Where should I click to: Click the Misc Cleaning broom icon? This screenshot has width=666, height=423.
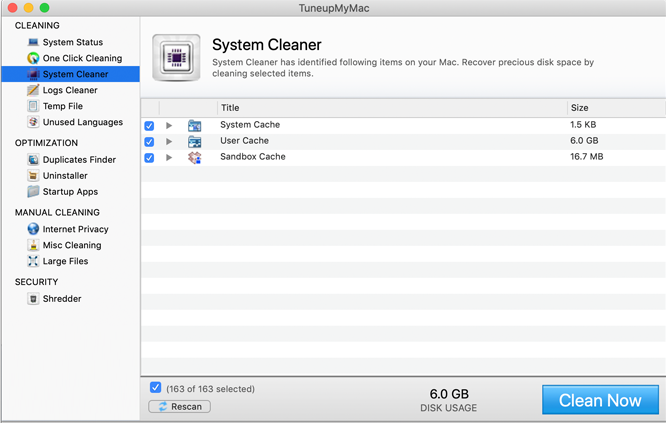tap(33, 245)
